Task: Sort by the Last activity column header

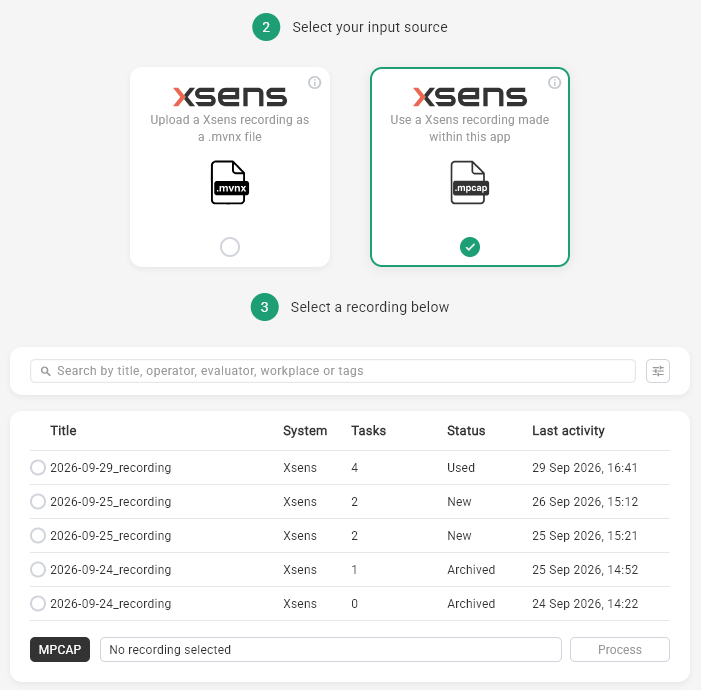Action: pyautogui.click(x=568, y=431)
